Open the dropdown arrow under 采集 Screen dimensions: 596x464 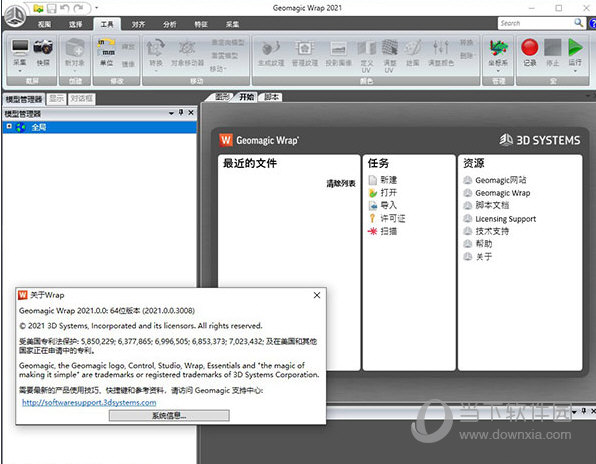tap(20, 71)
